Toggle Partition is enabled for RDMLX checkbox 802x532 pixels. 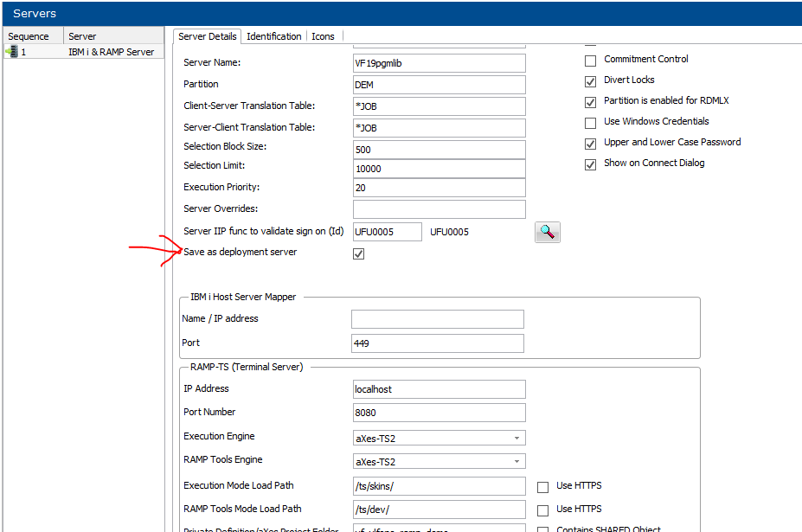(590, 102)
